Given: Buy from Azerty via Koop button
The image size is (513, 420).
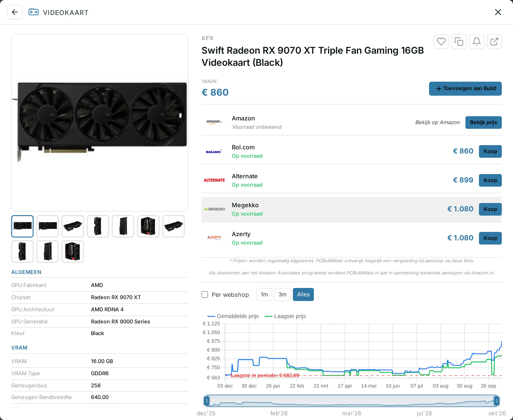Looking at the screenshot, I should pyautogui.click(x=490, y=238).
